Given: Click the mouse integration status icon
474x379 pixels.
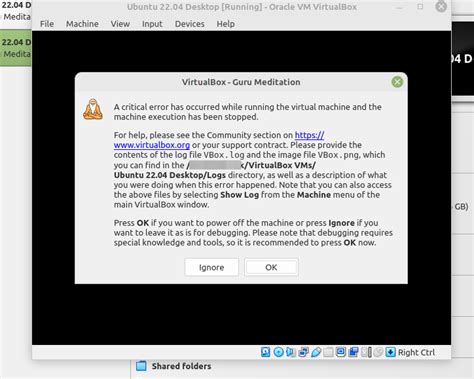Looking at the screenshot, I should coord(378,352).
